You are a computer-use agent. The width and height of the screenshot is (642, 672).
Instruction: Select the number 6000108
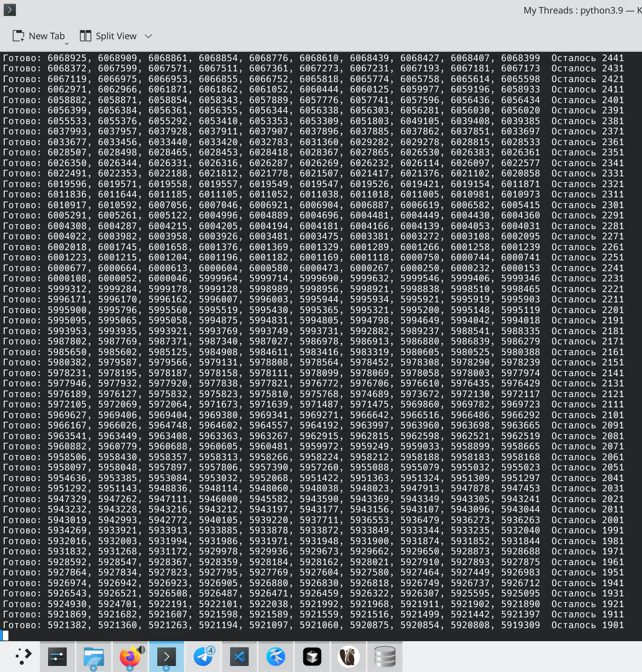click(67, 278)
